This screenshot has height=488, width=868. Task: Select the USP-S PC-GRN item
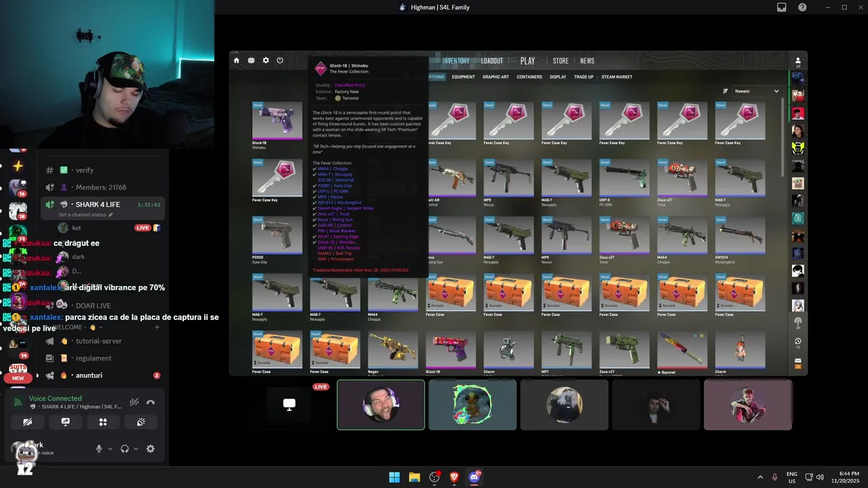625,182
